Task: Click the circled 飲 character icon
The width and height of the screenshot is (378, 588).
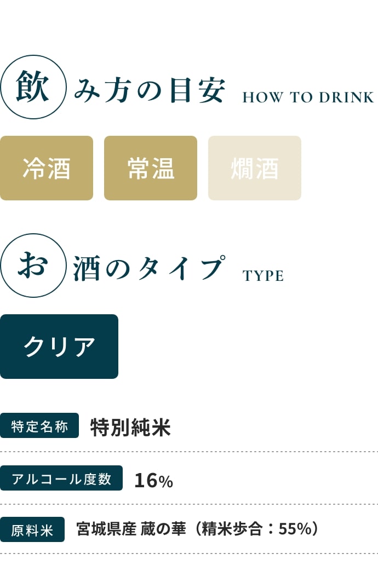Action: pyautogui.click(x=33, y=87)
